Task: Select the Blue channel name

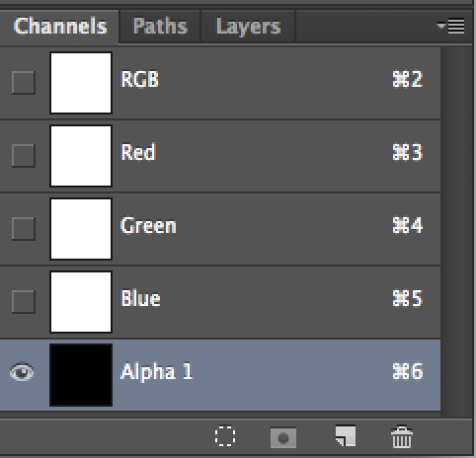Action: coord(140,298)
